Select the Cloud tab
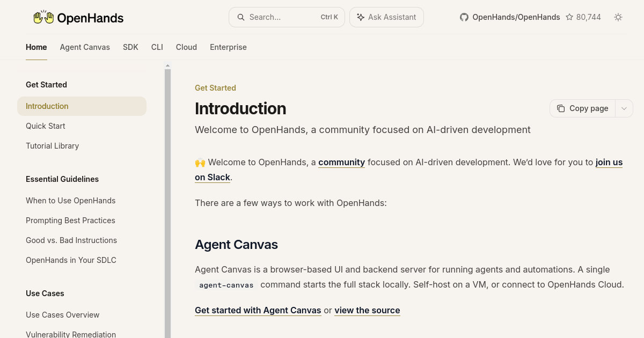This screenshot has height=338, width=644. click(x=186, y=47)
